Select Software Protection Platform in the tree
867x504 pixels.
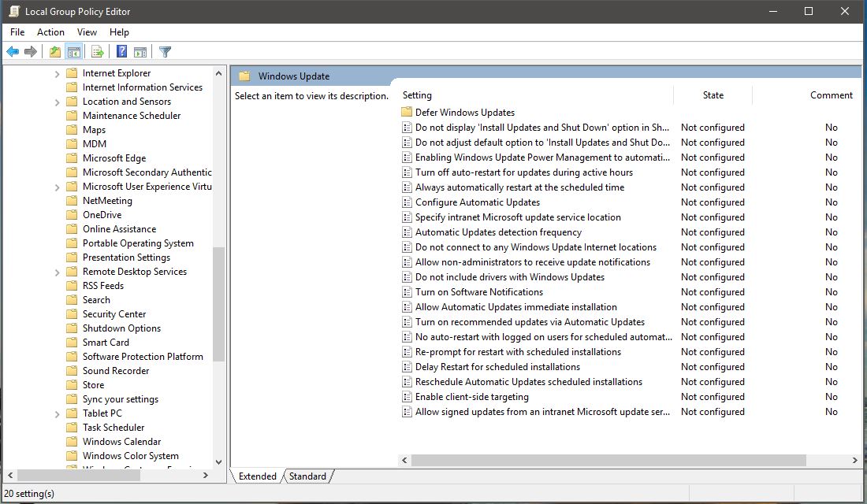143,357
